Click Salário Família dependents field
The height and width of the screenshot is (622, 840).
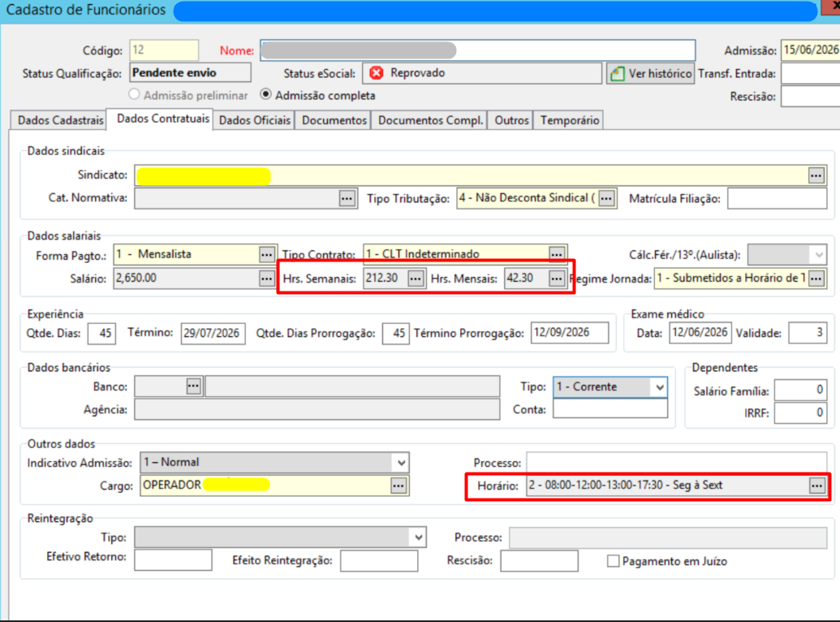coord(800,391)
